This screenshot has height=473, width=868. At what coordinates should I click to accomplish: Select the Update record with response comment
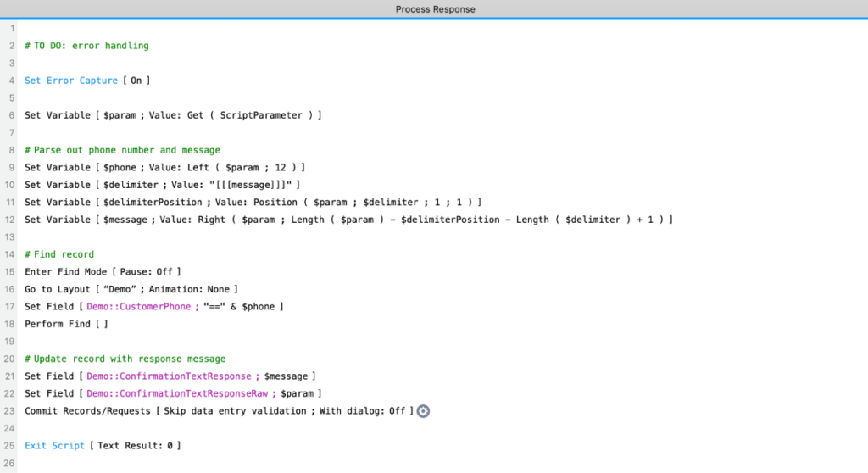click(125, 359)
